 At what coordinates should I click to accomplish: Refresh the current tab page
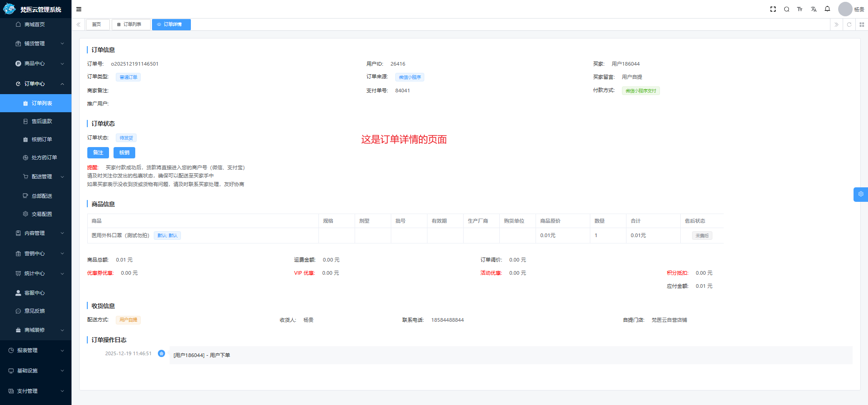[849, 24]
